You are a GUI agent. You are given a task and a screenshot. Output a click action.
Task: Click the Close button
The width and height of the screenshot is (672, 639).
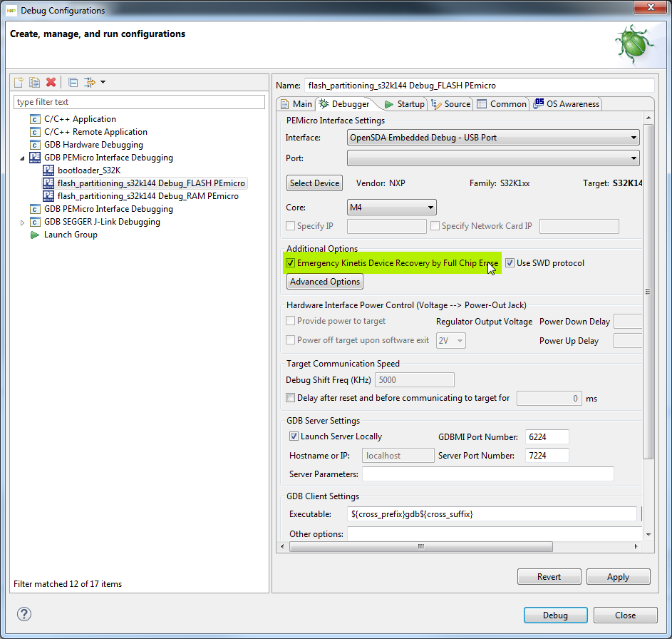coord(625,615)
